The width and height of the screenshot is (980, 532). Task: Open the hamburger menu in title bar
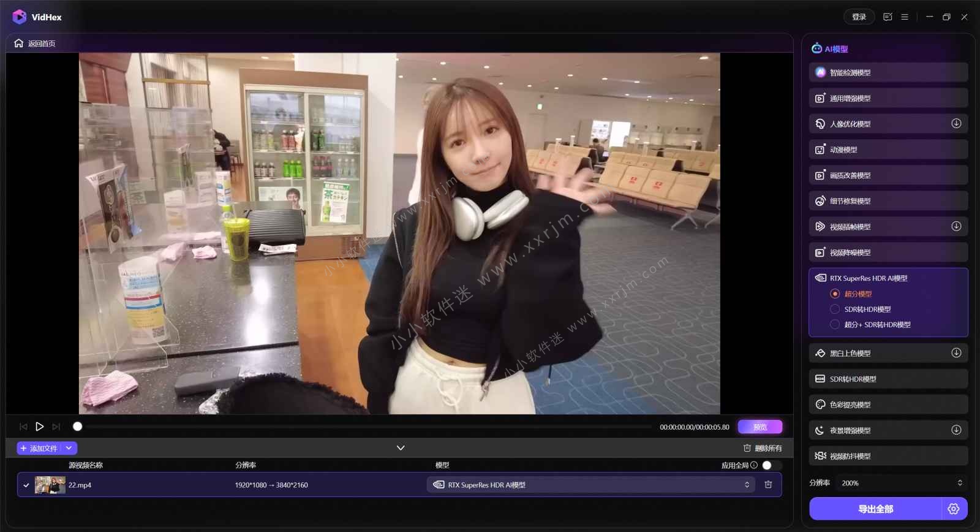(905, 17)
